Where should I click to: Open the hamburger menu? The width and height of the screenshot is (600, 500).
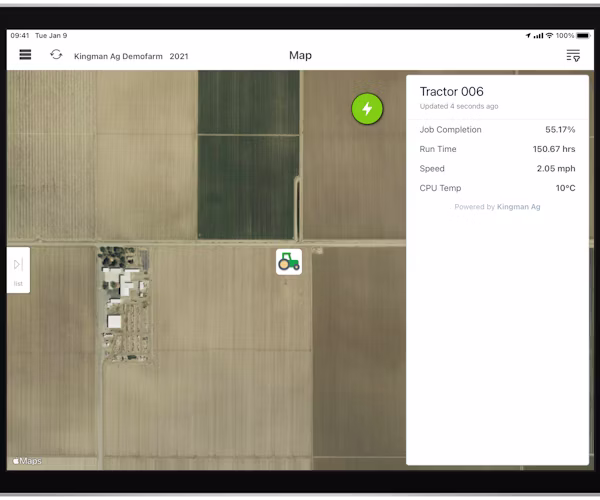[25, 55]
